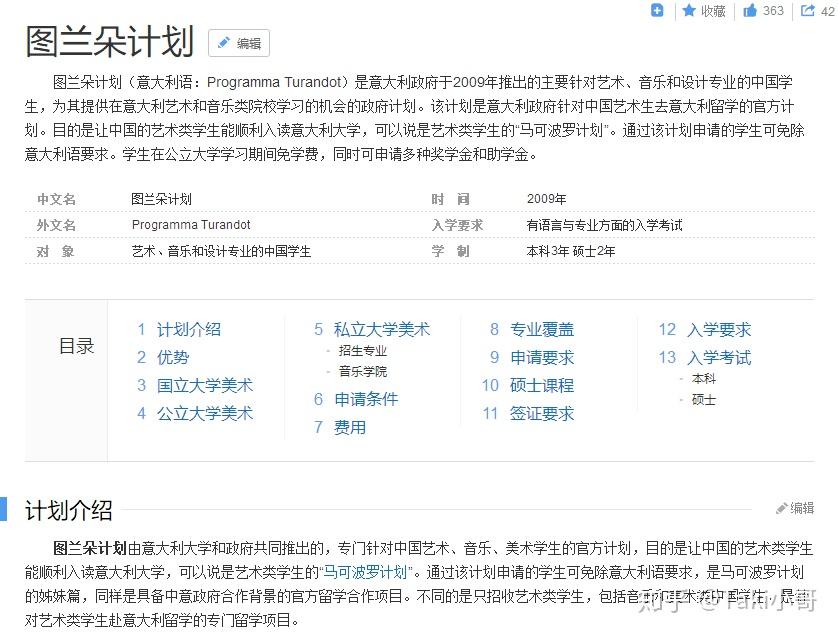Click the pencil icon beside 计划介绍 section edit
This screenshot has width=838, height=634.
pos(782,508)
